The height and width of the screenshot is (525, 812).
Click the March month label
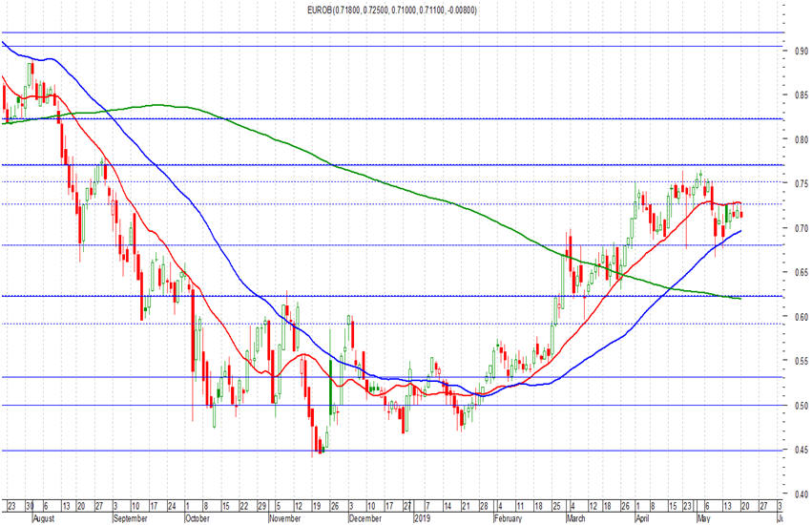(575, 518)
